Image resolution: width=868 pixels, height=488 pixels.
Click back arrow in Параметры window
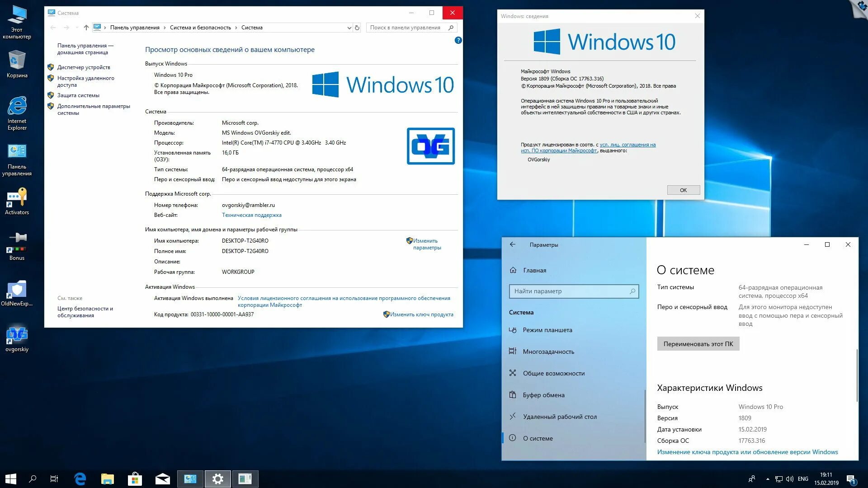pyautogui.click(x=513, y=244)
